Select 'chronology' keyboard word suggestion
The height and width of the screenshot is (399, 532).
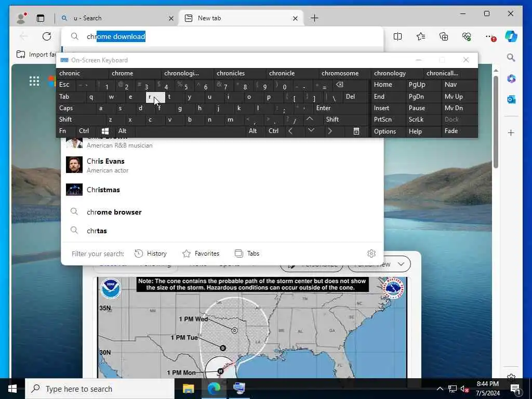click(397, 73)
